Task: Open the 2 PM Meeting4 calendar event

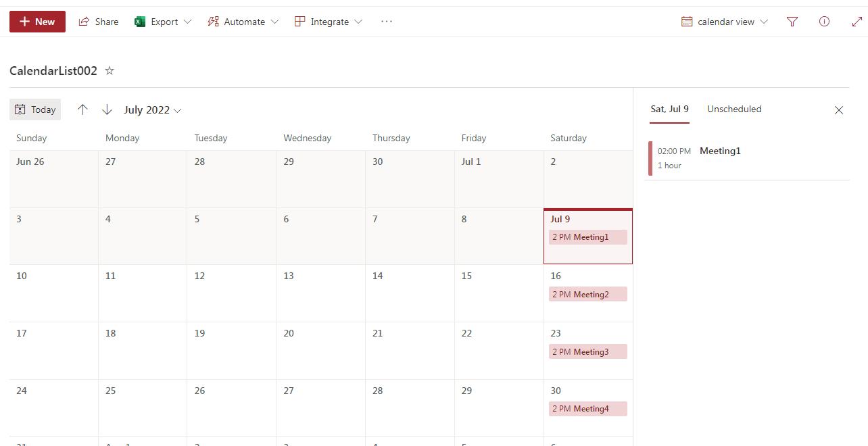Action: (x=587, y=409)
